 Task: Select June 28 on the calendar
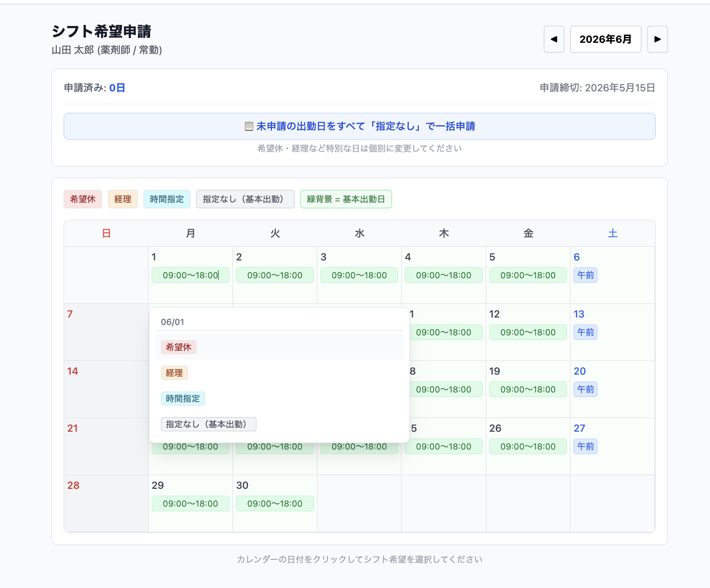tap(106, 503)
